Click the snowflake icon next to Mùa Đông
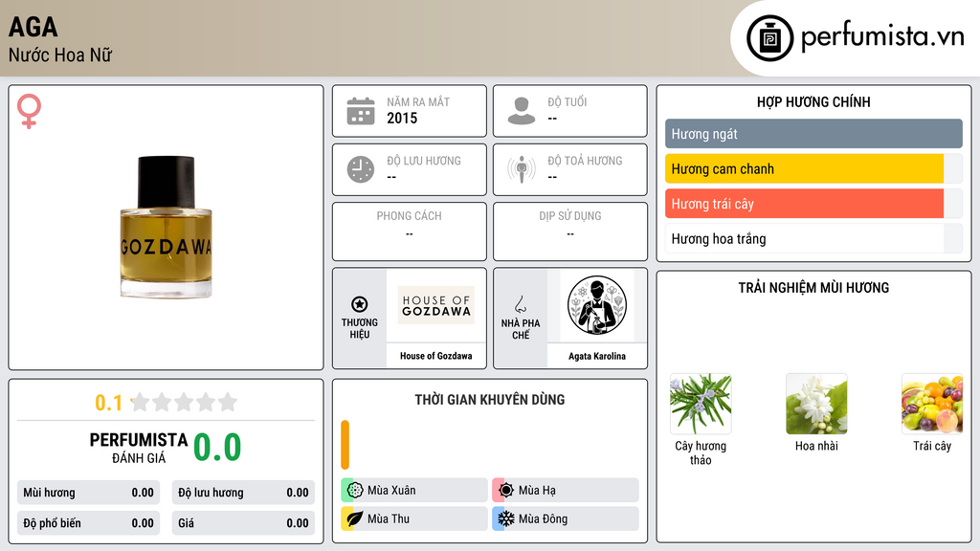980x551 pixels. point(506,518)
